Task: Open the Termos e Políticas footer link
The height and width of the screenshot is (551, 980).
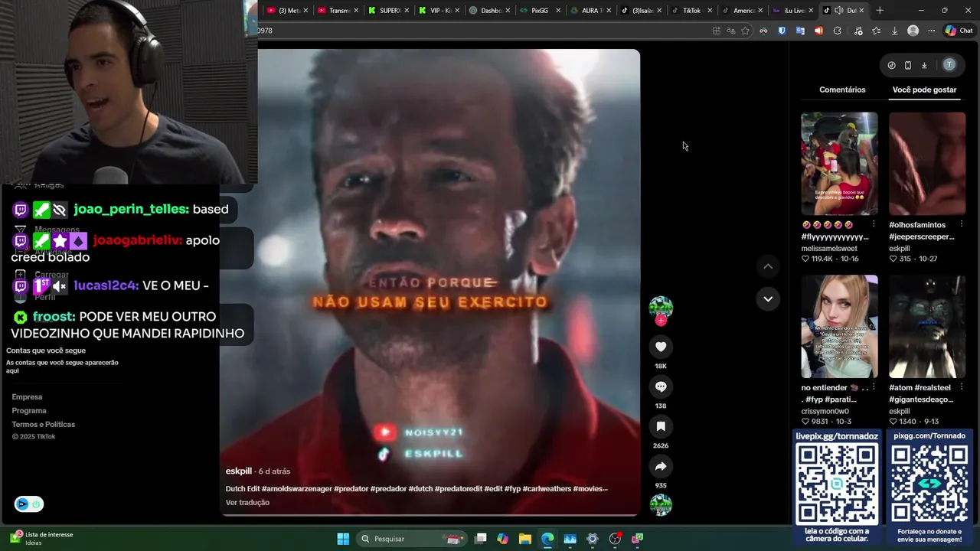Action: pyautogui.click(x=44, y=425)
